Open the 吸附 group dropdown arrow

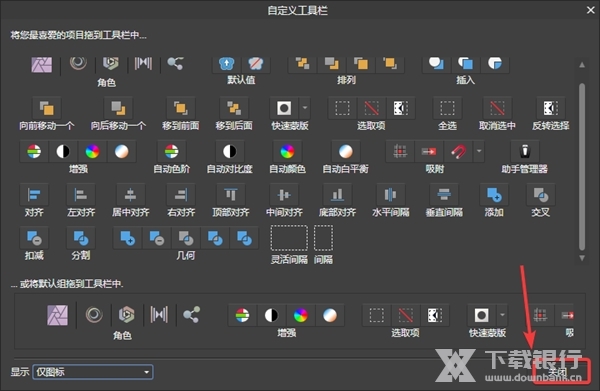point(479,152)
